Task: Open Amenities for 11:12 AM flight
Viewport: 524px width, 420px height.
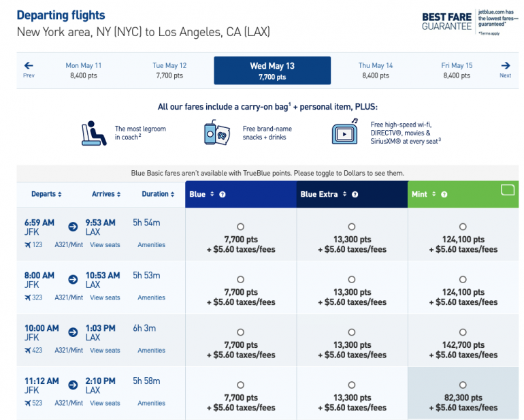Action: click(x=151, y=403)
